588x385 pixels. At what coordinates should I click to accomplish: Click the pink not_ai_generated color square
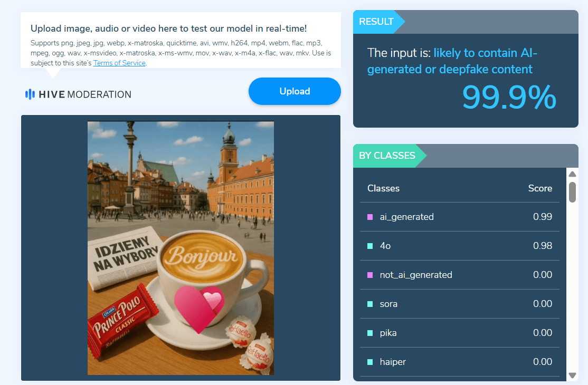coord(370,275)
